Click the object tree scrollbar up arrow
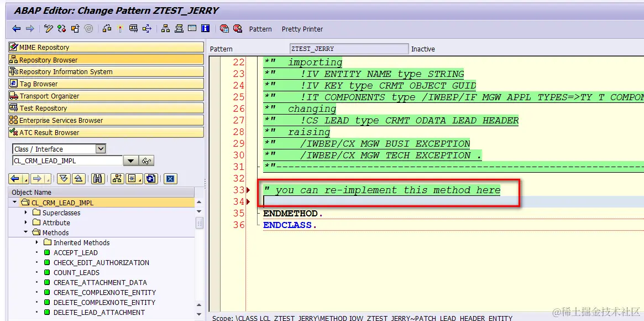Image resolution: width=644 pixels, height=321 pixels. [x=199, y=202]
